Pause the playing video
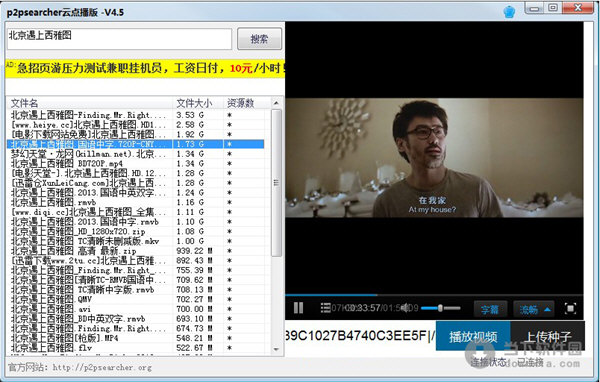600x382 pixels. tap(298, 308)
